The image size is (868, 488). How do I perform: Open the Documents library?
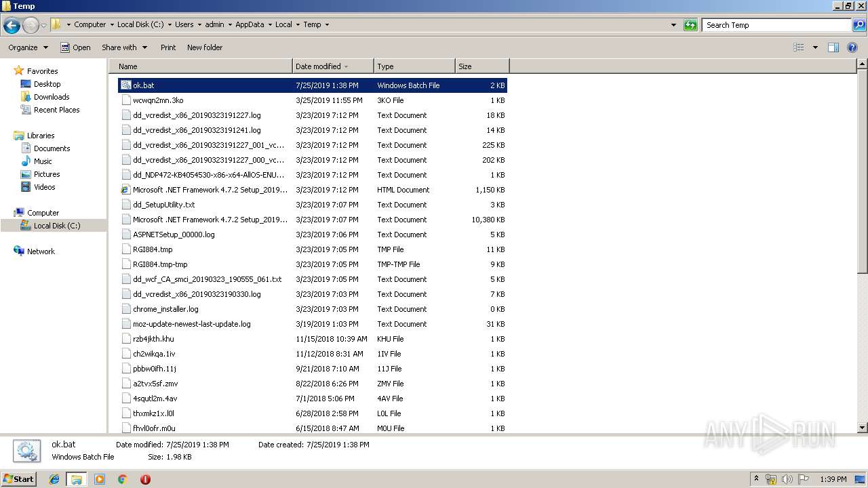tap(52, 148)
